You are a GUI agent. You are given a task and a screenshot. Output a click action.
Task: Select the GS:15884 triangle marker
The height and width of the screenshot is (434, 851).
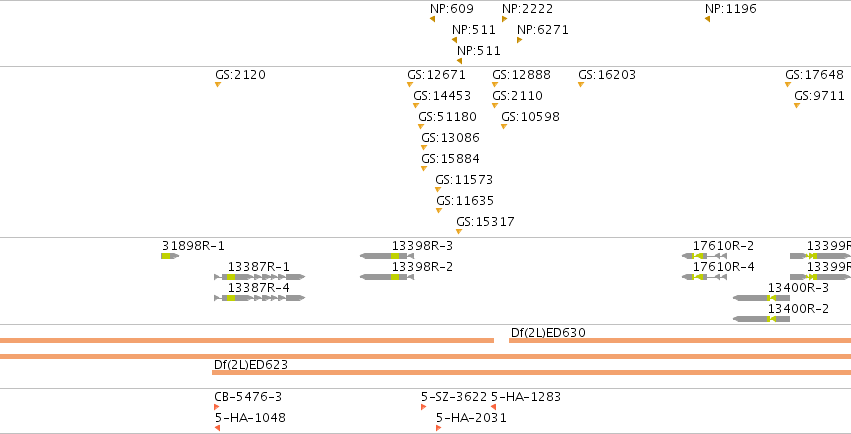point(424,169)
